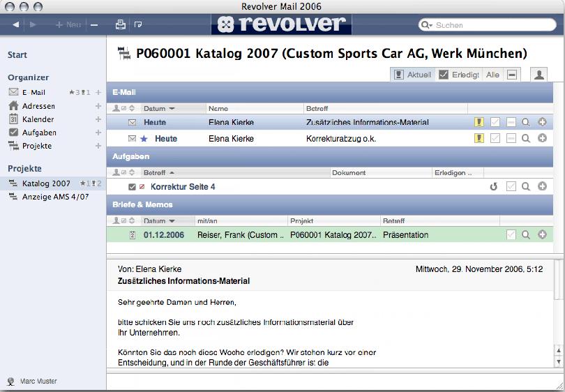Click the person icon beside the filter tabs
This screenshot has width=565, height=392.
coord(539,75)
